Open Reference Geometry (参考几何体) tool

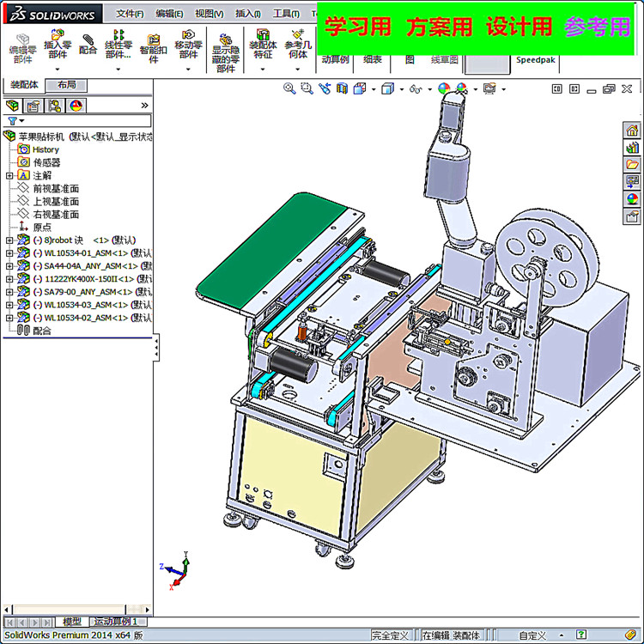(x=298, y=44)
